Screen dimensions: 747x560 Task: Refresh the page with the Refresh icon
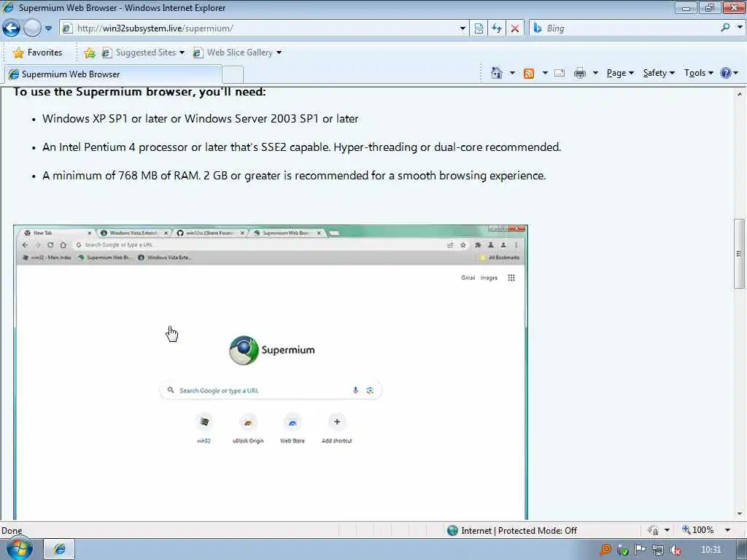coord(497,28)
